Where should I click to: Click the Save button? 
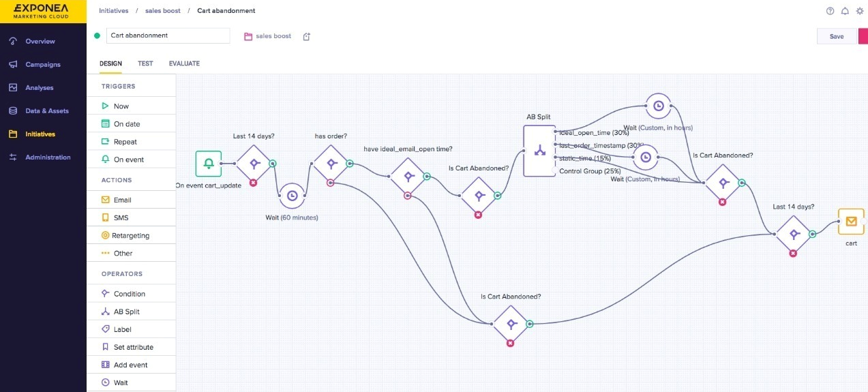837,36
